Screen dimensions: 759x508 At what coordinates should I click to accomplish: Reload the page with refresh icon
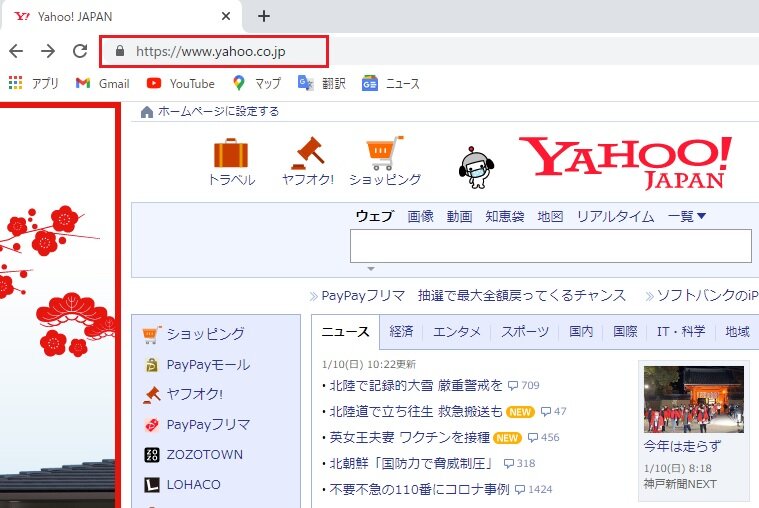tap(80, 51)
